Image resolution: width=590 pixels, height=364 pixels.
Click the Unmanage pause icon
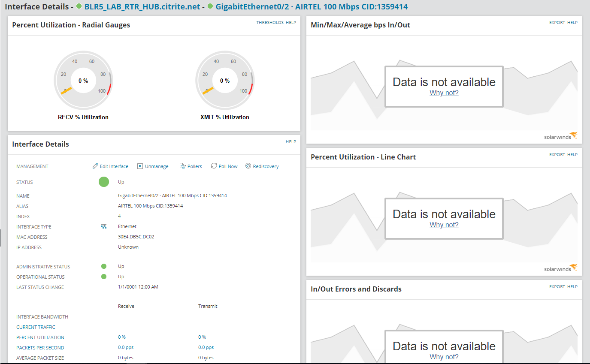pyautogui.click(x=140, y=166)
